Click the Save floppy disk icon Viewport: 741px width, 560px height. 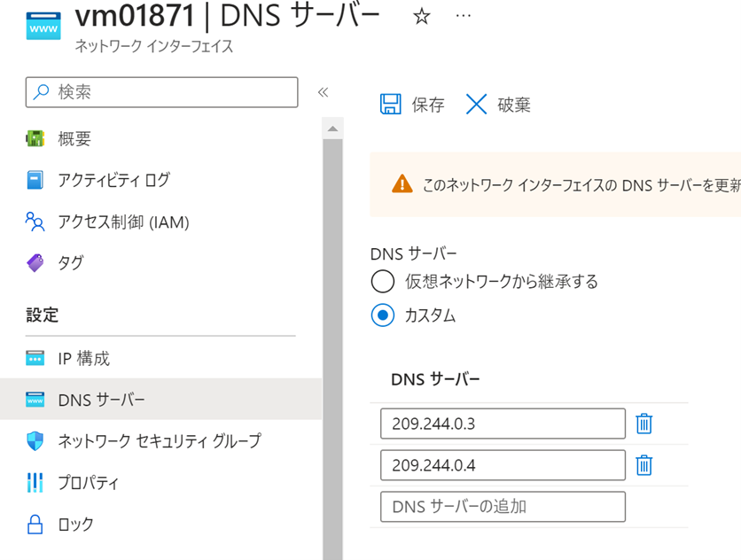(390, 105)
